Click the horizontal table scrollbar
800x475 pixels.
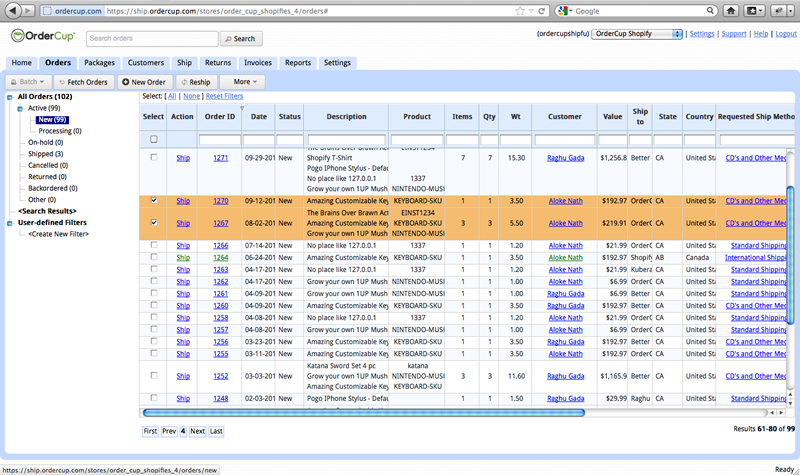[x=364, y=412]
